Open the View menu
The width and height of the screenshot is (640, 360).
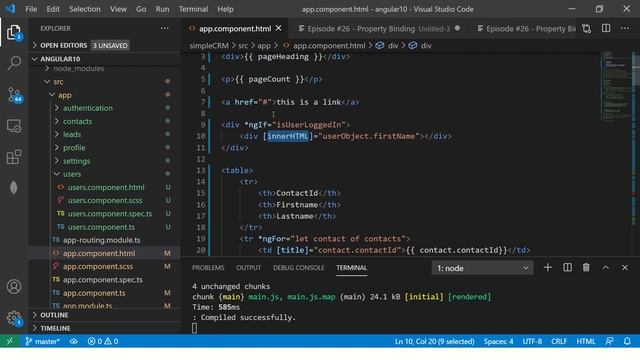pyautogui.click(x=118, y=9)
